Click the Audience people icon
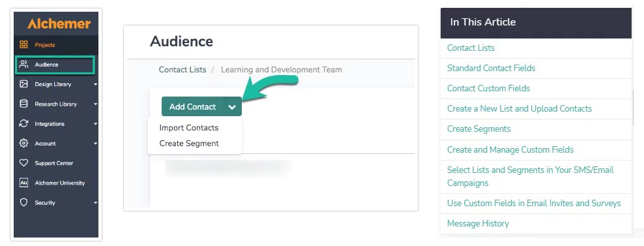Image resolution: width=644 pixels, height=246 pixels. (x=24, y=64)
